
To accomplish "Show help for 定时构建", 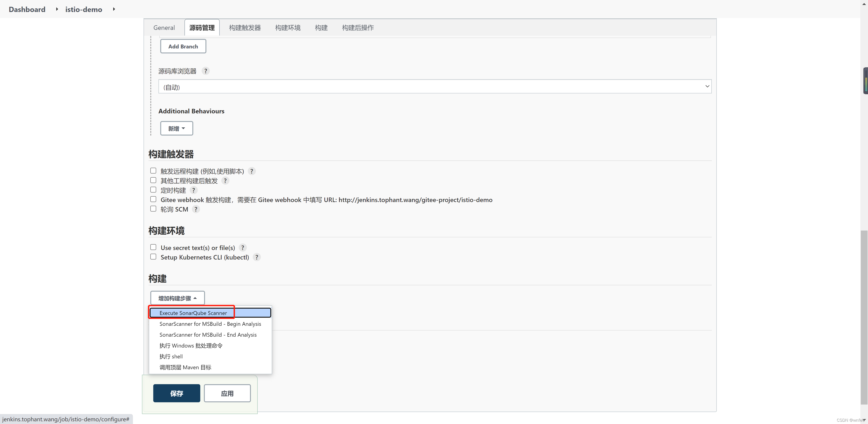I will 193,190.
